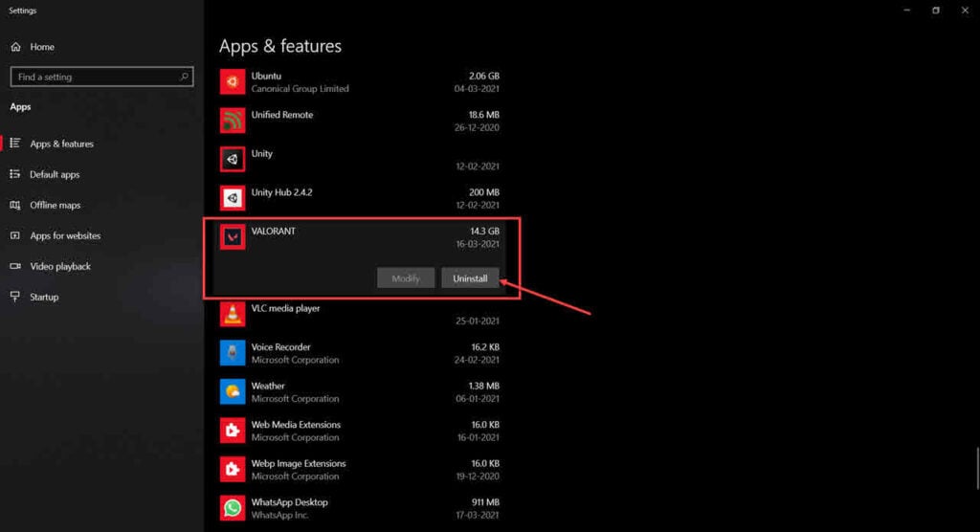
Task: Select VLC media player entry
Action: [285, 308]
